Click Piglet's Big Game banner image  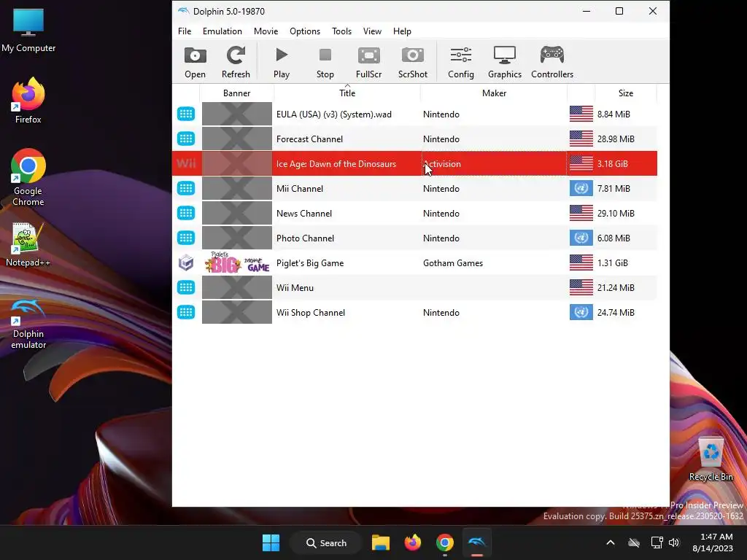tap(237, 262)
